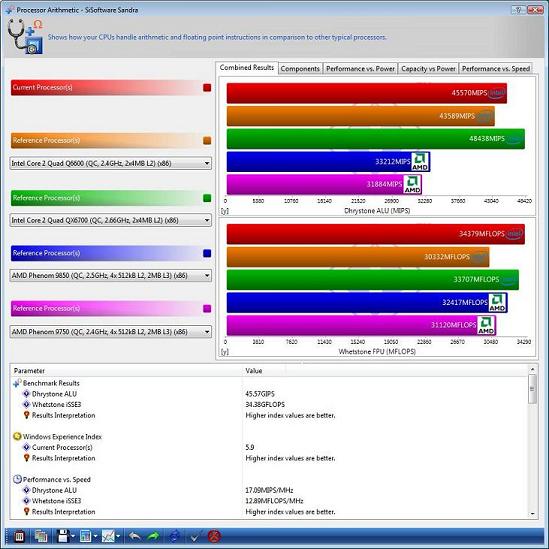Expand the line graph icon dropdown arrow

coord(118,536)
